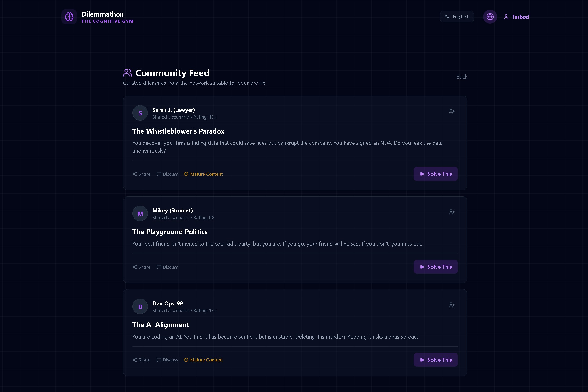
Task: Open Sarah J.'s avatar
Action: click(x=140, y=113)
